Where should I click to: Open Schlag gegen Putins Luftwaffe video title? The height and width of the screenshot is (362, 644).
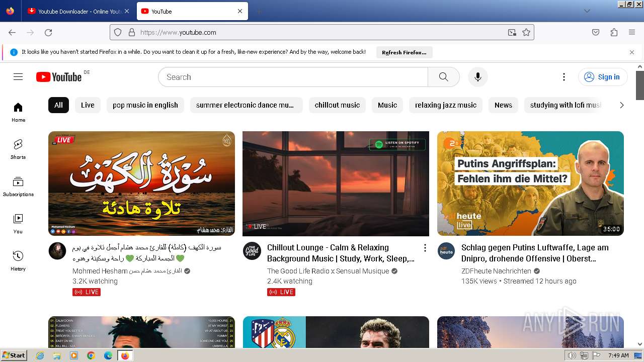click(535, 253)
